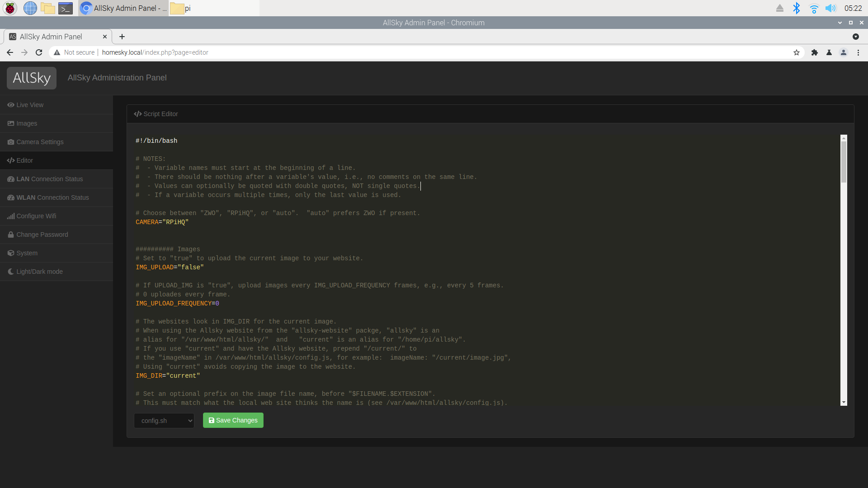Click the CAMERA="RPiHQ" line in editor
The width and height of the screenshot is (868, 488).
162,222
